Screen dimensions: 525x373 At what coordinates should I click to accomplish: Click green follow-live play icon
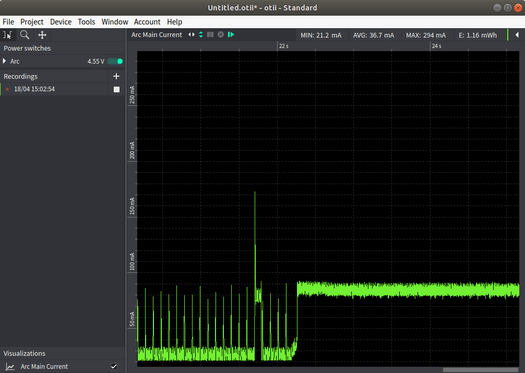point(231,34)
